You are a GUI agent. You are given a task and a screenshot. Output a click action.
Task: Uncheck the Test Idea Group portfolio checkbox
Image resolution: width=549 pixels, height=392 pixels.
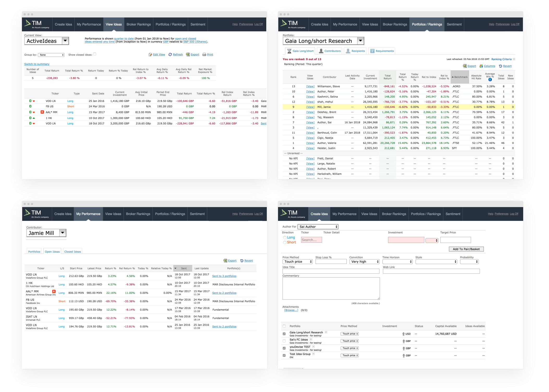[284, 355]
